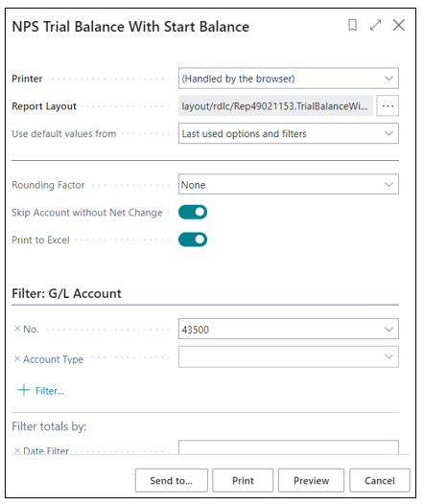Toggle Skip Account without Net Change
The width and height of the screenshot is (423, 504).
tap(193, 212)
